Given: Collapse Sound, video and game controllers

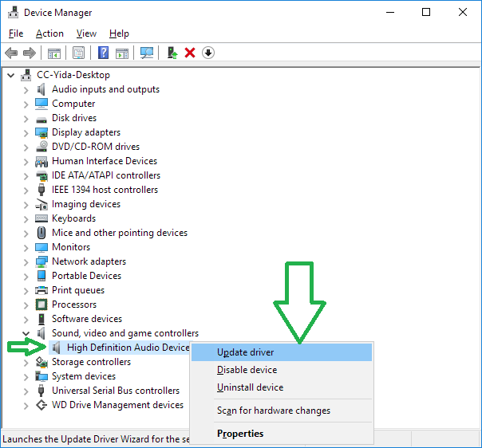Looking at the screenshot, I should coord(26,333).
